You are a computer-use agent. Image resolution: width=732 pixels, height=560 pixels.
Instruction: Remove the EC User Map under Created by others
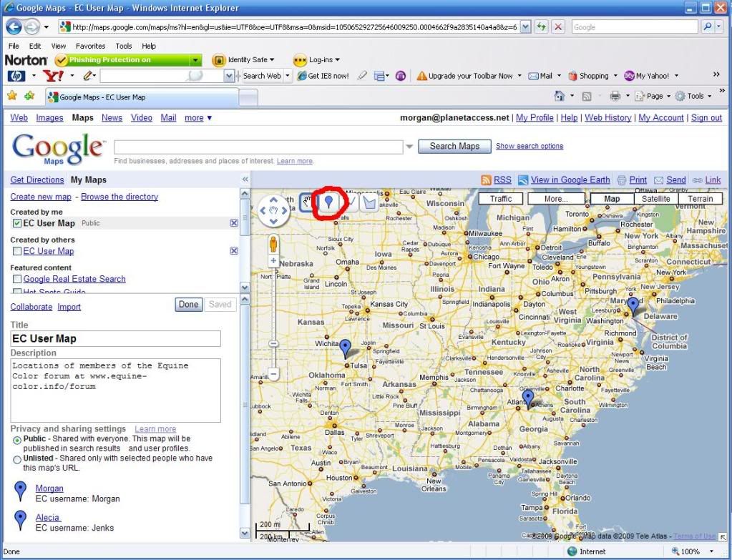[x=234, y=251]
